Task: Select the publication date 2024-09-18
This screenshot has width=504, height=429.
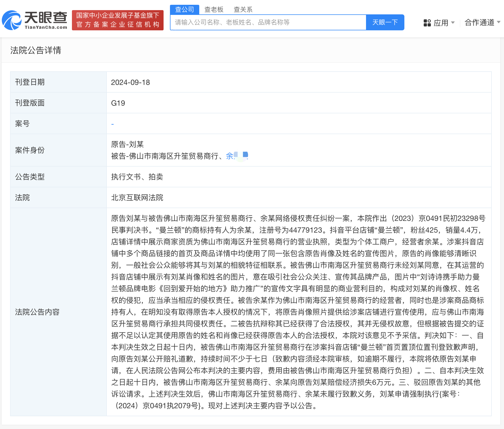Action: 131,82
